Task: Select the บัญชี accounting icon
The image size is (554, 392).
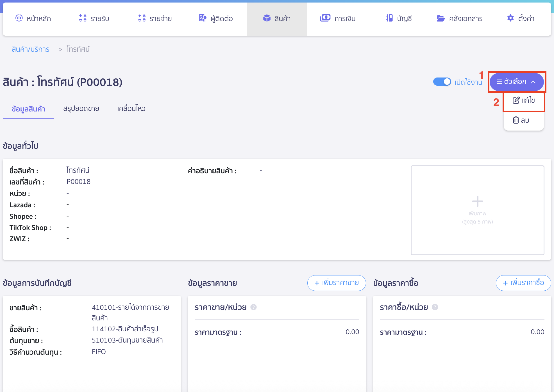Action: click(389, 18)
